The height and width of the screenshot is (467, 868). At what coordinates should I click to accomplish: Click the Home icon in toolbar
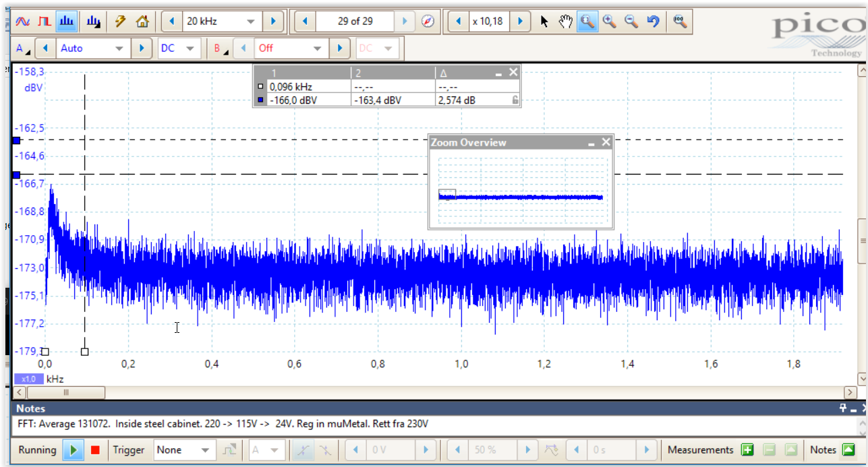142,22
